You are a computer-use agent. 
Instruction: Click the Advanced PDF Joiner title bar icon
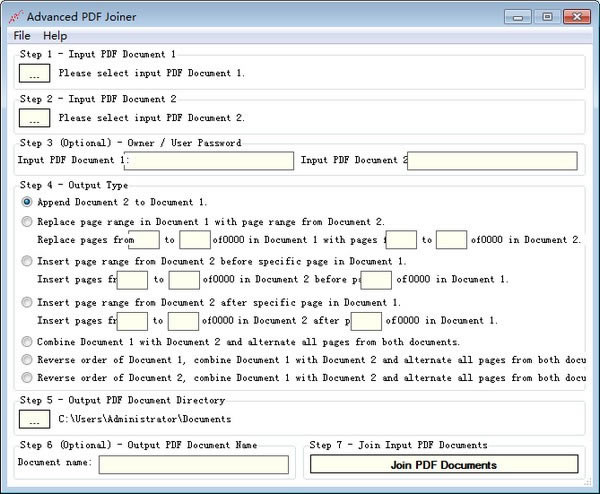tap(14, 16)
